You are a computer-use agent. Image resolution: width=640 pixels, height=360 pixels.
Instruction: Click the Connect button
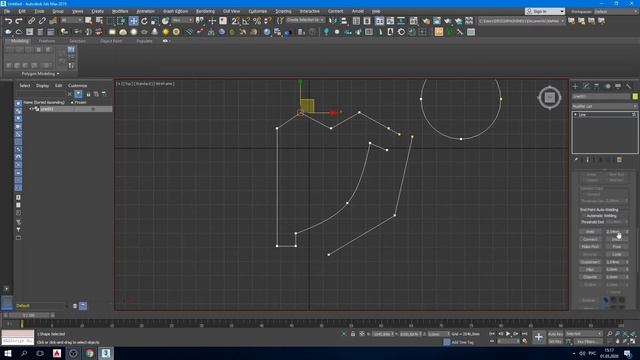point(590,239)
